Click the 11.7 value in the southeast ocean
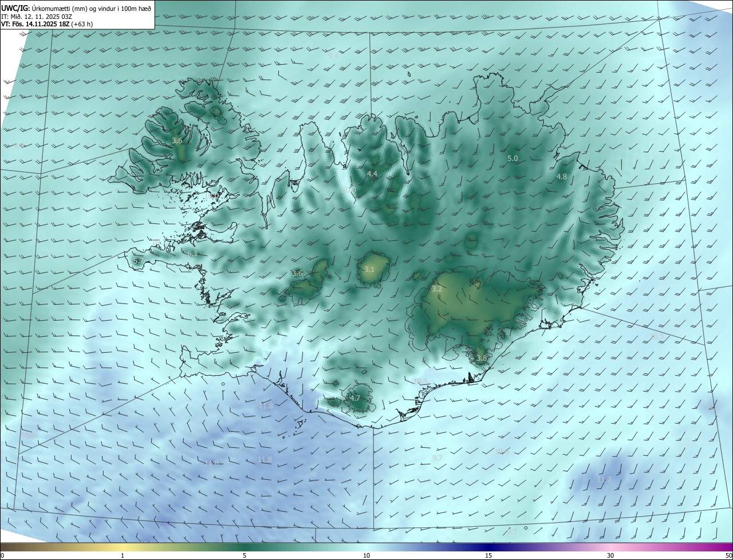The image size is (733, 560). [604, 479]
